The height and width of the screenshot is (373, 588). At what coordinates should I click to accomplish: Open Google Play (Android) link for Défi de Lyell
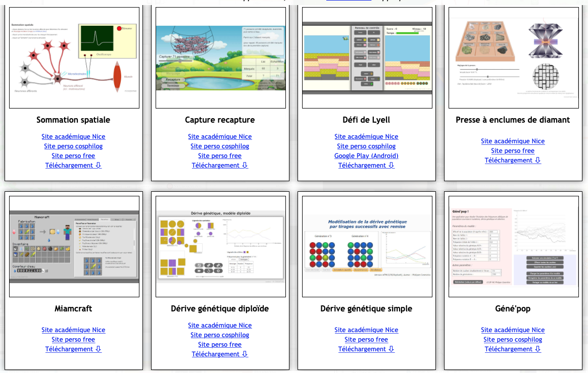(366, 156)
